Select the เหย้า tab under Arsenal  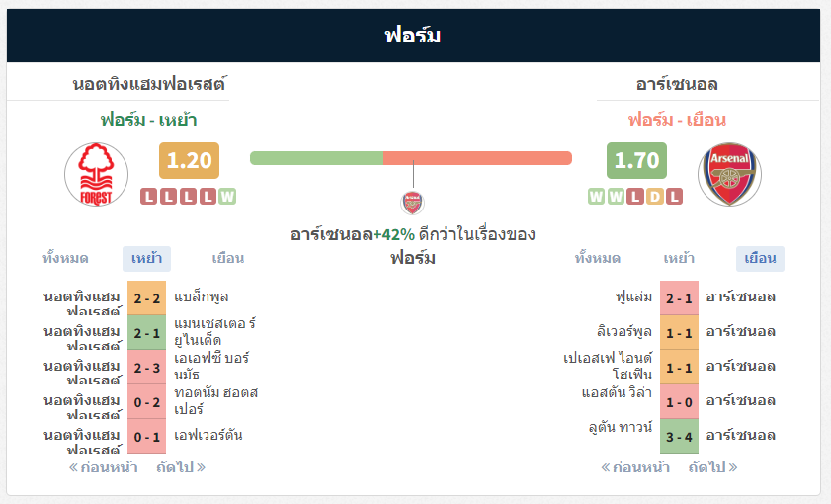(679, 259)
